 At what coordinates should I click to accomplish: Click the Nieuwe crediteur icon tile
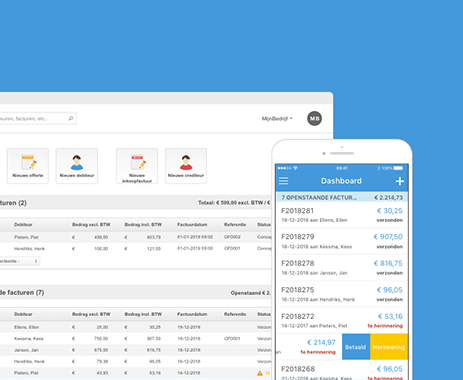coord(186,166)
